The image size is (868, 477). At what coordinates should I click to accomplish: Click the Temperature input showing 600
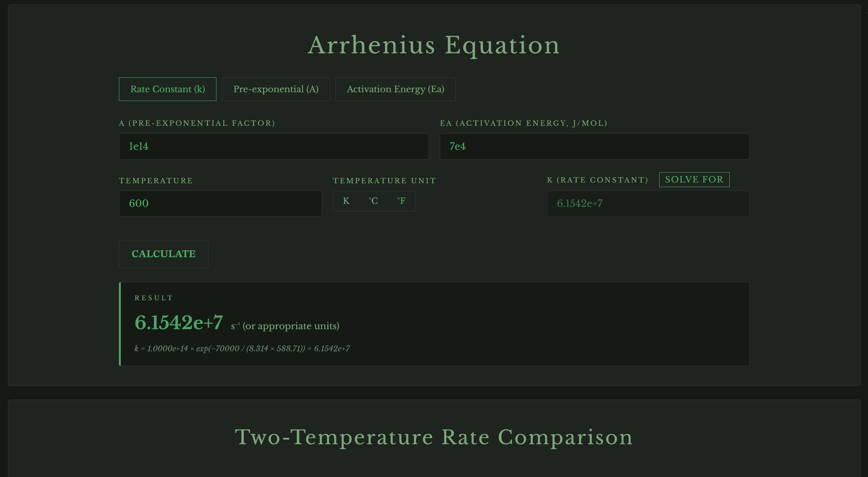[x=220, y=203]
